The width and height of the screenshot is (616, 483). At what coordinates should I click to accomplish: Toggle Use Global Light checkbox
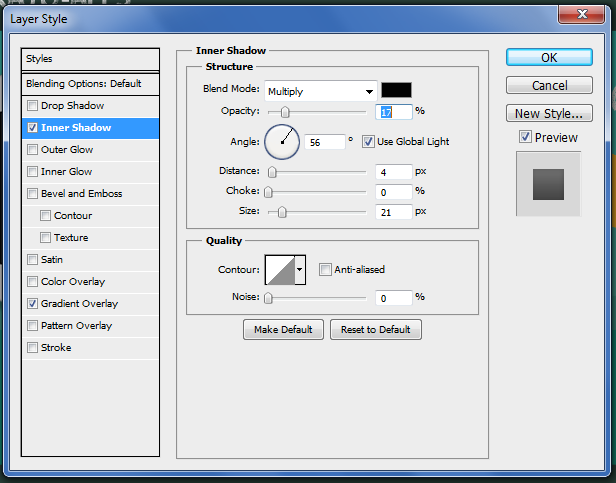click(x=368, y=142)
